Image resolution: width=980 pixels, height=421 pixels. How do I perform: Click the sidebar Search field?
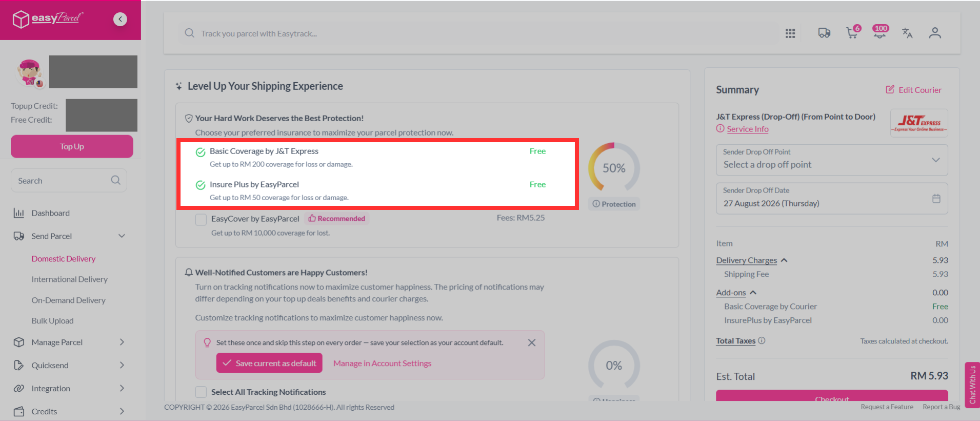(x=69, y=180)
